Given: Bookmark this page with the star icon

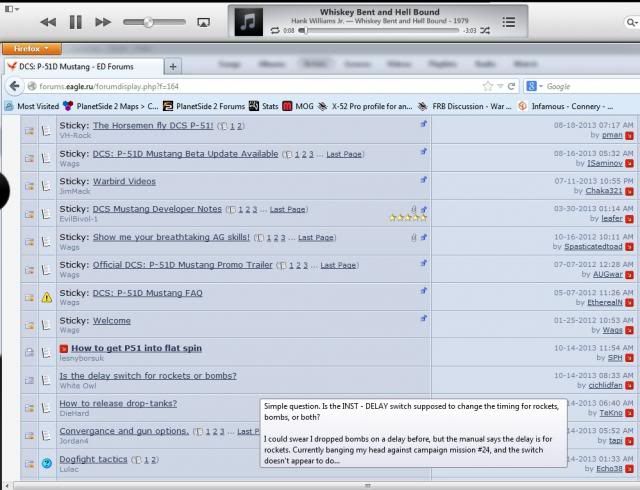Looking at the screenshot, I should (x=488, y=86).
